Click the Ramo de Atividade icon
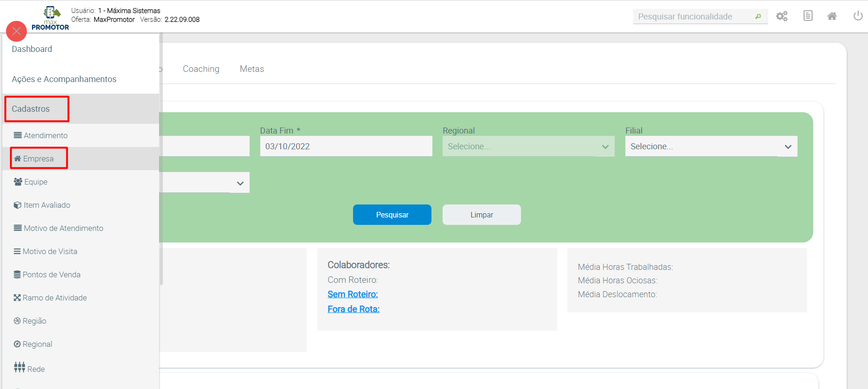This screenshot has height=389, width=868. (x=17, y=298)
